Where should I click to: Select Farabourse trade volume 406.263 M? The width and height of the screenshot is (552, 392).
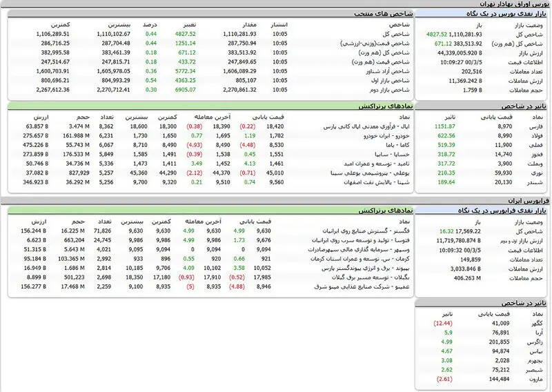pos(467,278)
